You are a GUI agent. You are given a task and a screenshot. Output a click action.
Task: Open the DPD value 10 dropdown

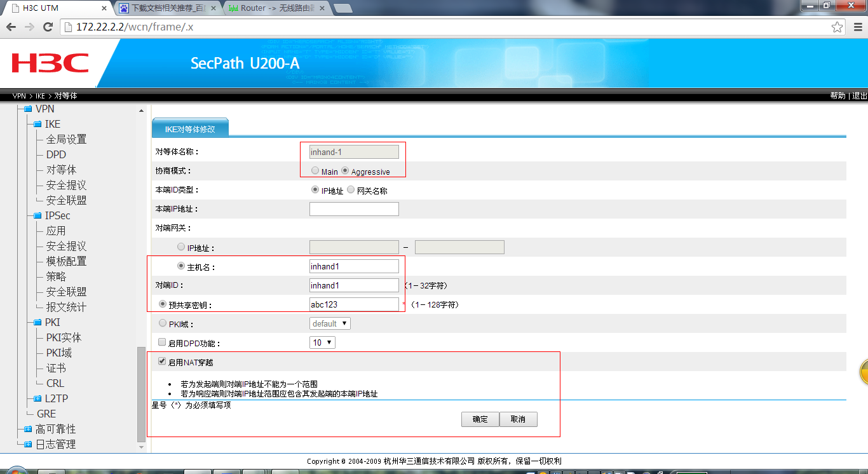coord(322,342)
